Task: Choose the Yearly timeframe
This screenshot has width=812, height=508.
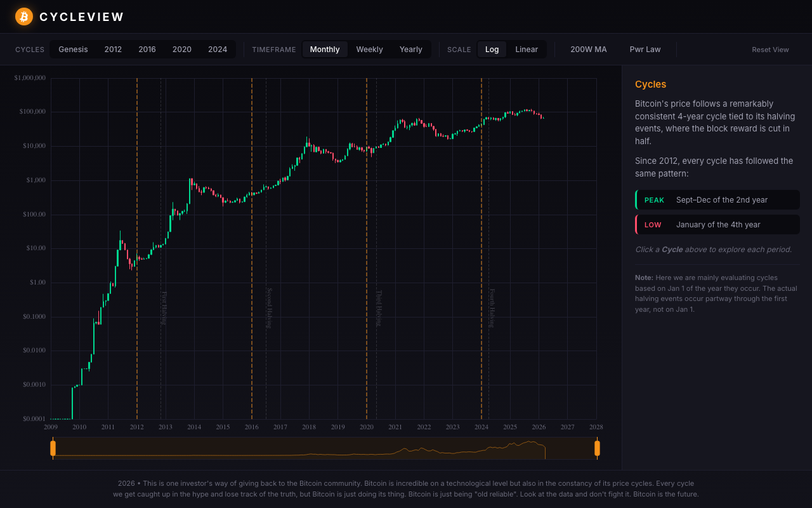Action: point(410,50)
